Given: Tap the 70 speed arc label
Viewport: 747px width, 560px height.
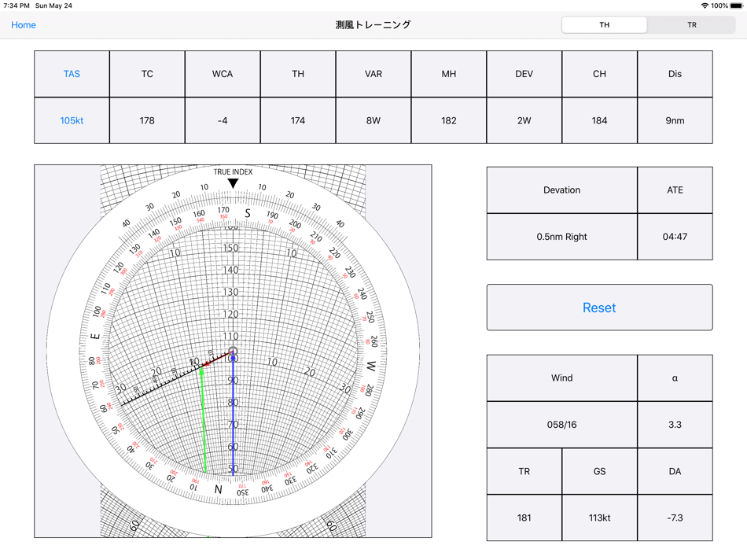Looking at the screenshot, I should 233,424.
